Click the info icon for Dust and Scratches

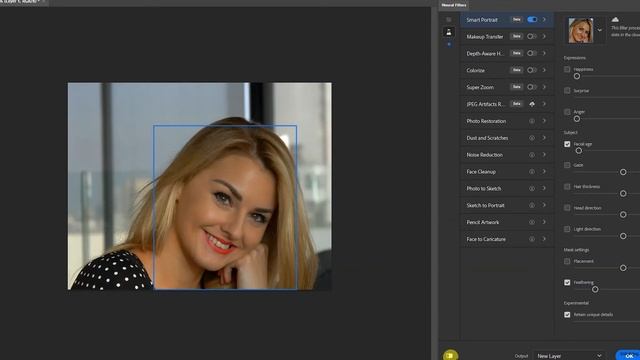(x=532, y=138)
